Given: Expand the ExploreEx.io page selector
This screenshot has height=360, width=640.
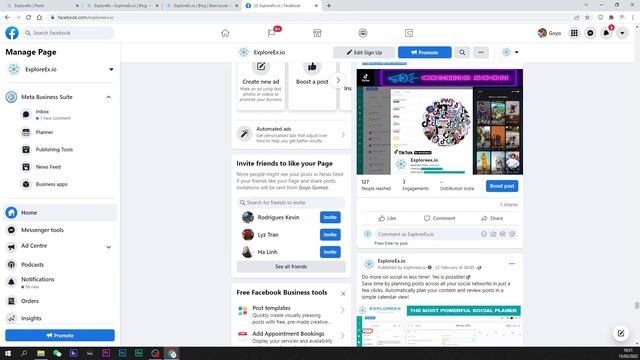Looking at the screenshot, I should click(111, 69).
